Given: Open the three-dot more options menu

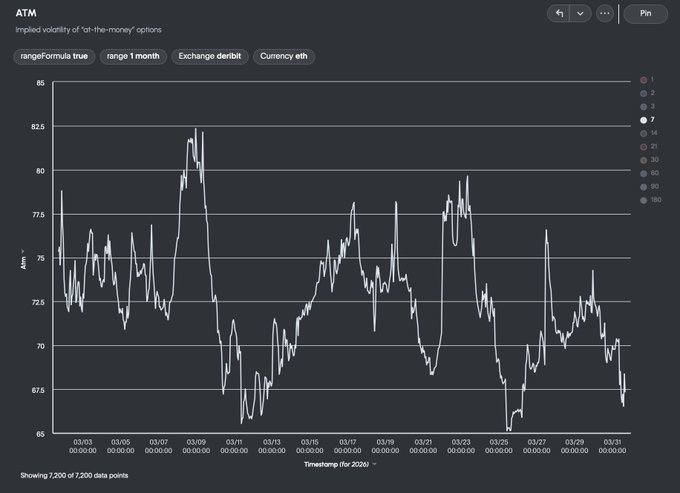Looking at the screenshot, I should [x=605, y=14].
